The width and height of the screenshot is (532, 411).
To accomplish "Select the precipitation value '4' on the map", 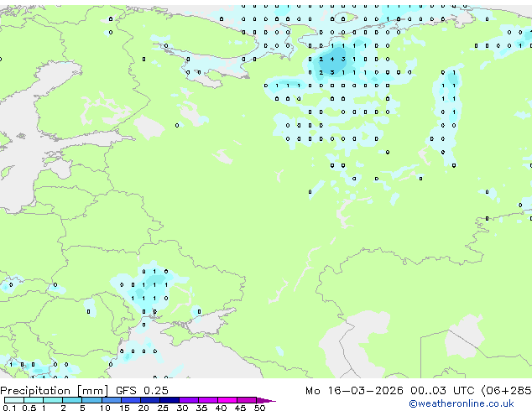I will pyautogui.click(x=332, y=59).
